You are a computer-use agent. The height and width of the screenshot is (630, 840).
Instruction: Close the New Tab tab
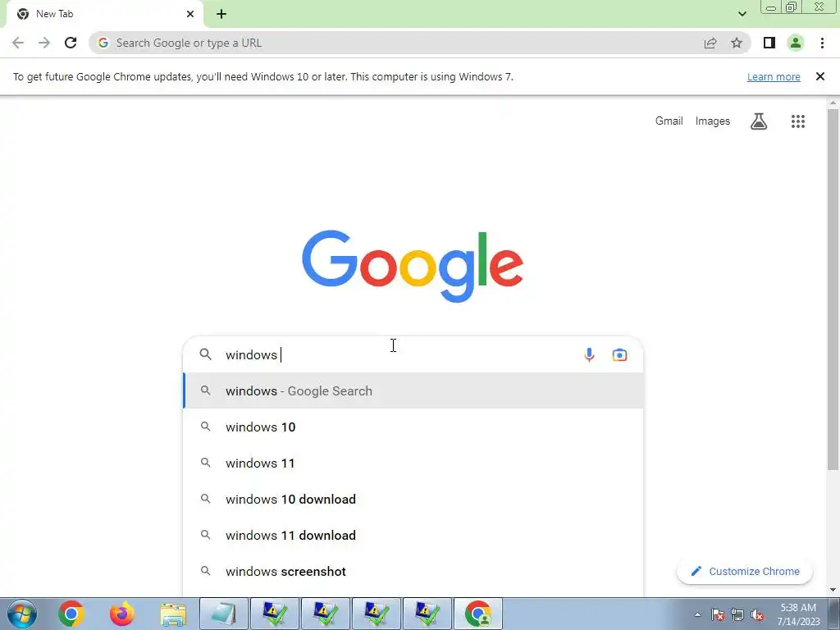[190, 14]
